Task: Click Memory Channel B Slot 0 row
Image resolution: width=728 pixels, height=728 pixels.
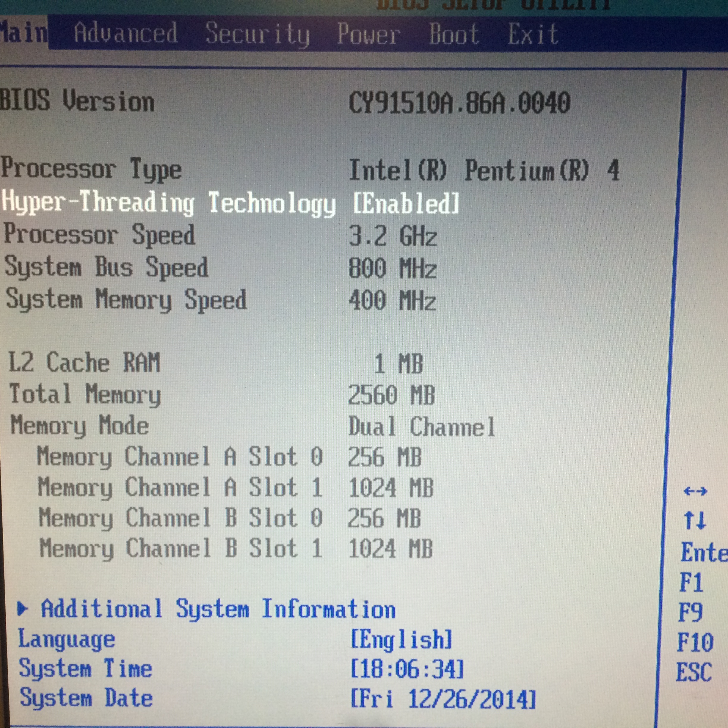Action: 230,518
